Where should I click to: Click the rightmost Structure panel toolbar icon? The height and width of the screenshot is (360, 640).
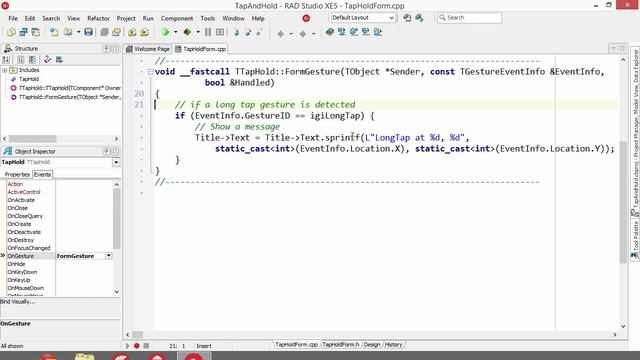(59, 60)
